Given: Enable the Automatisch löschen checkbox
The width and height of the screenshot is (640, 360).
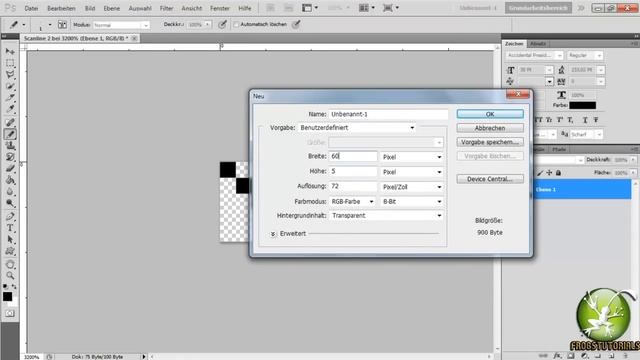Looking at the screenshot, I should pos(236,24).
